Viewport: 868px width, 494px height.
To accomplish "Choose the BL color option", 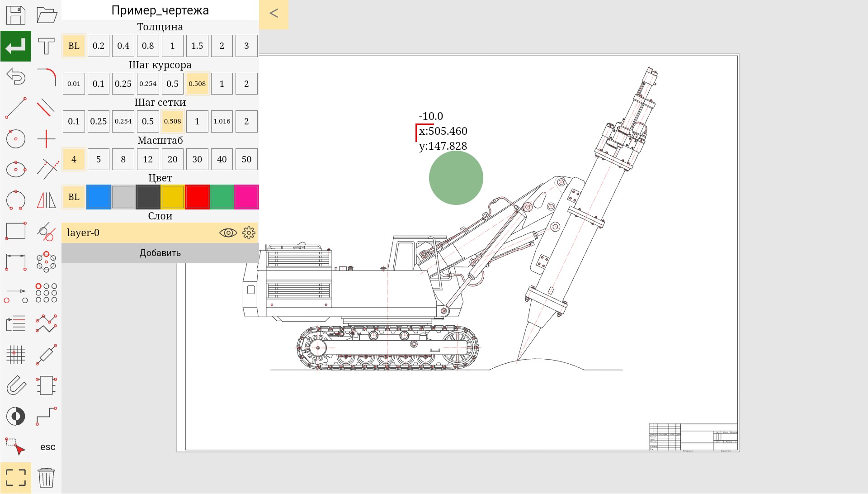I will pyautogui.click(x=74, y=197).
